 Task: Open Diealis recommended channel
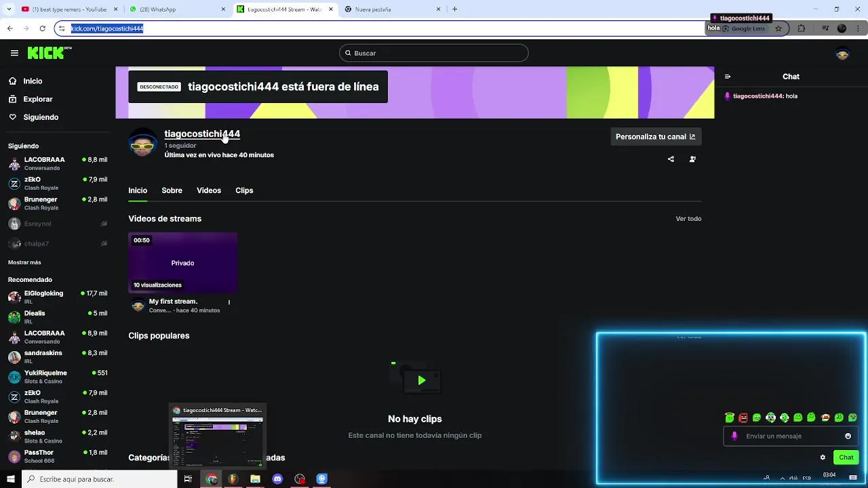point(58,317)
